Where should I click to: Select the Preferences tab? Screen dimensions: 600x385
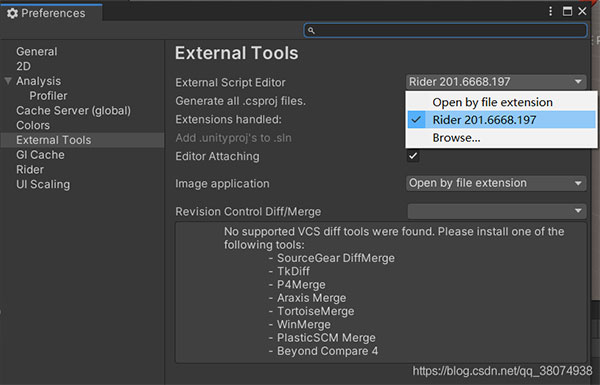point(51,13)
